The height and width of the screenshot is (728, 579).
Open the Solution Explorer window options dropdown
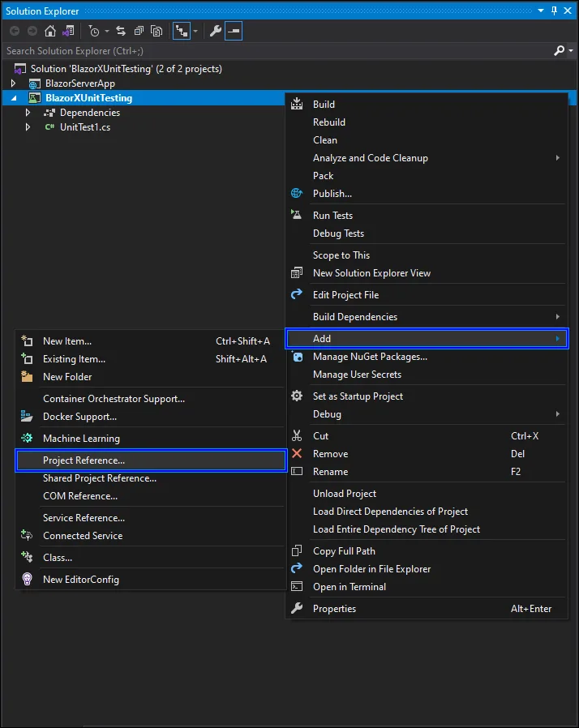(540, 11)
